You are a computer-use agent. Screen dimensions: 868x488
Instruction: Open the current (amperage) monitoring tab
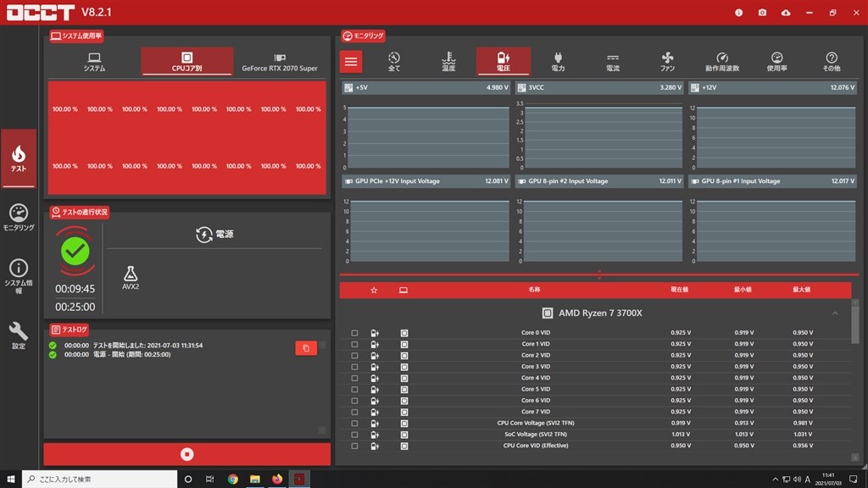click(x=613, y=61)
